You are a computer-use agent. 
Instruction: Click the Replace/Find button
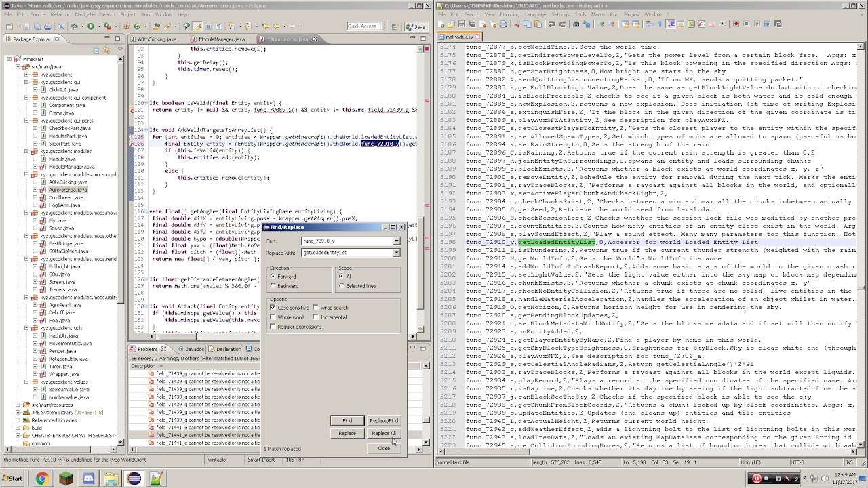coord(383,421)
